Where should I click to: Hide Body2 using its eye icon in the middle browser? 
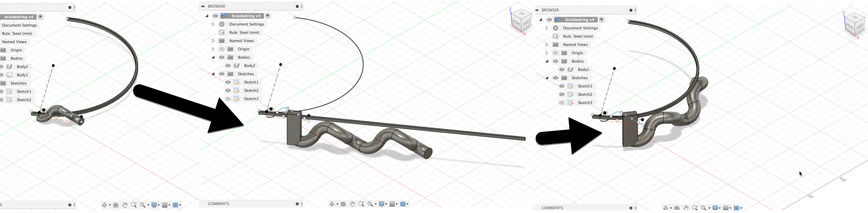tap(228, 66)
